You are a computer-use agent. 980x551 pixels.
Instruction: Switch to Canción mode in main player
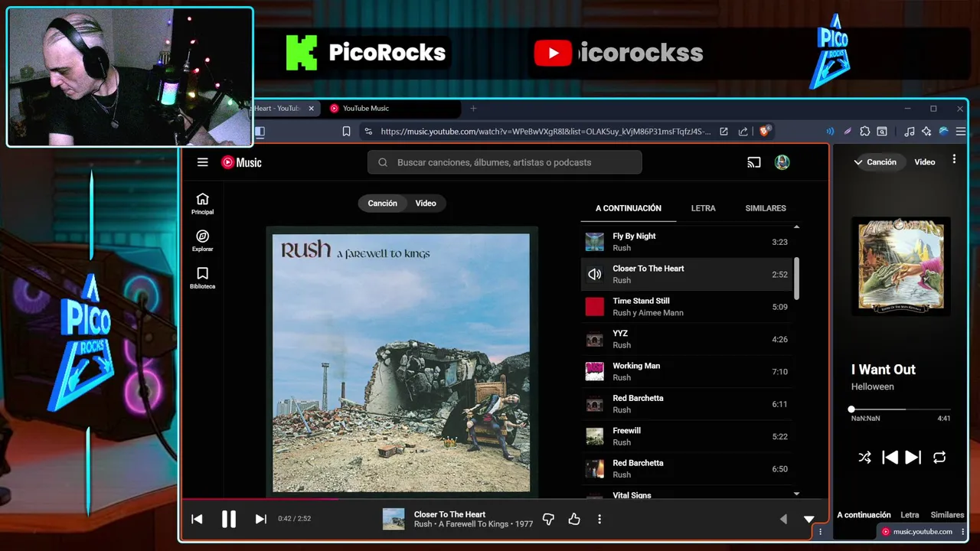[382, 204]
